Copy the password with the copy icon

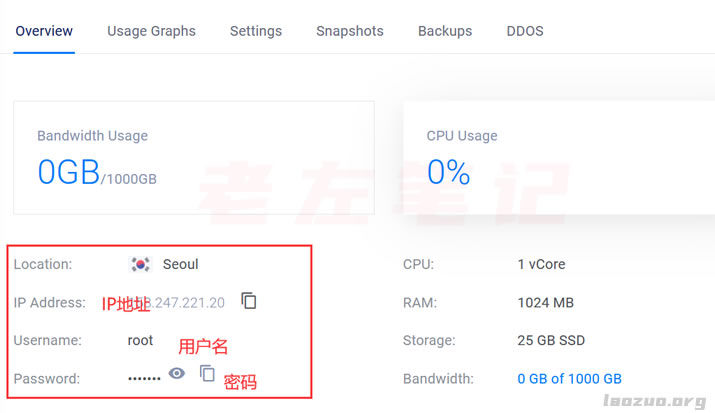tap(207, 373)
